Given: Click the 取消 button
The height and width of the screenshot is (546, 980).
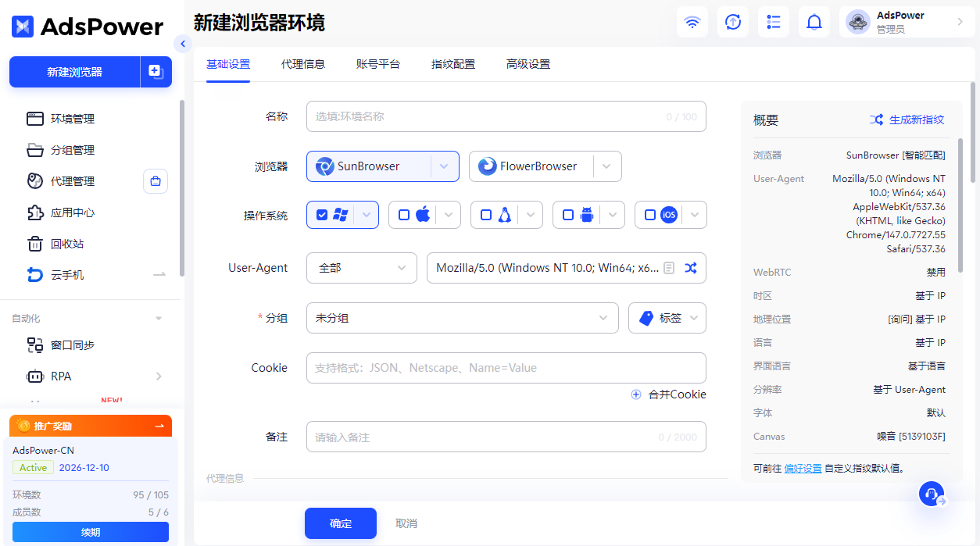Looking at the screenshot, I should click(x=406, y=523).
